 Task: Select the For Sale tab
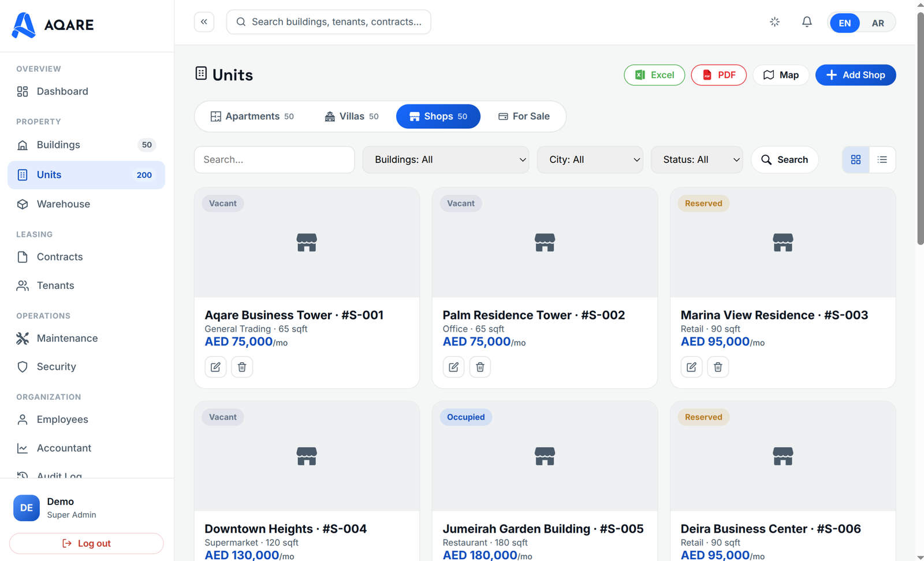coord(524,116)
